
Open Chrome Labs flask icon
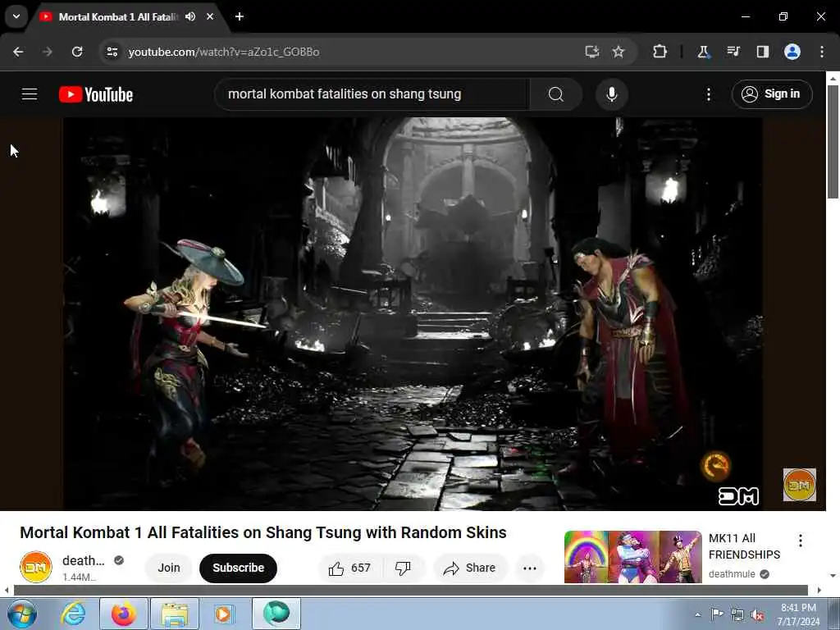(x=703, y=52)
